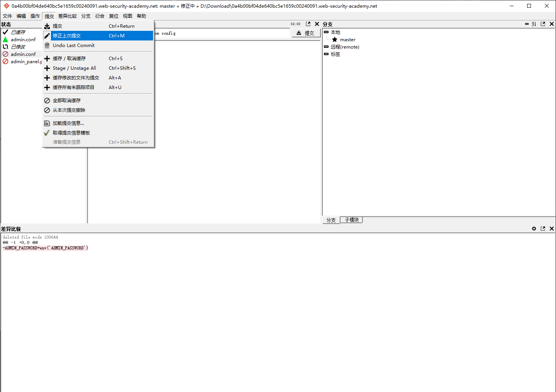Close the 分支 branches panel
The width and height of the screenshot is (556, 392).
552,24
